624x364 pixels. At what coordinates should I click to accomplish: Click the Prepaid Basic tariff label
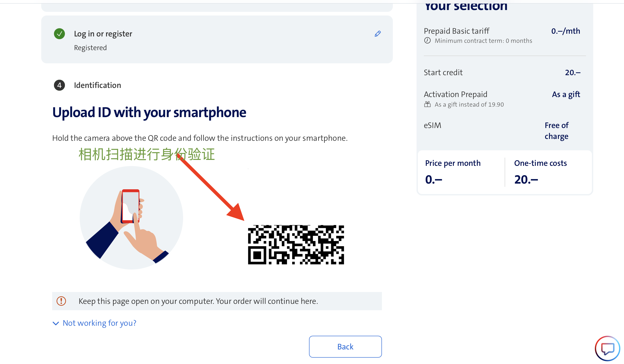click(456, 31)
